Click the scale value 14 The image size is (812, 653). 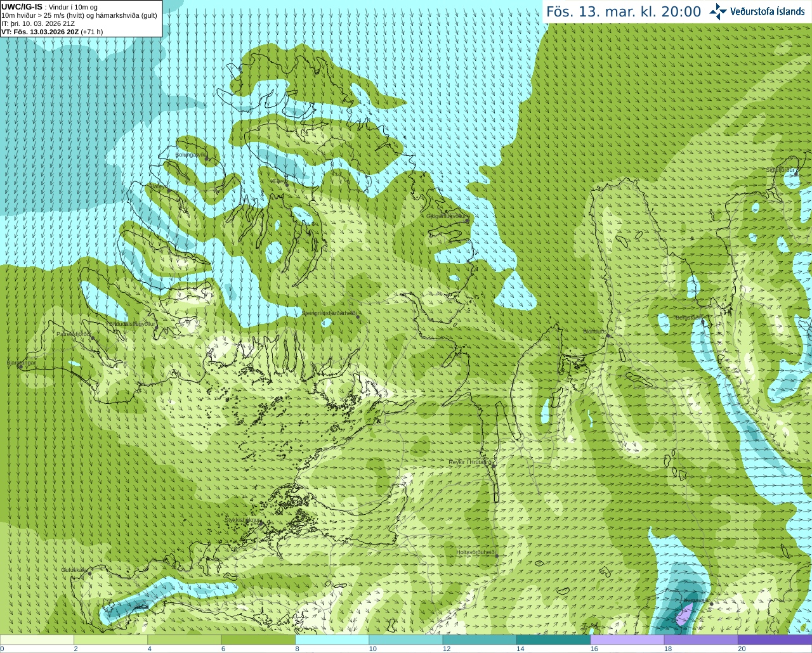click(520, 649)
